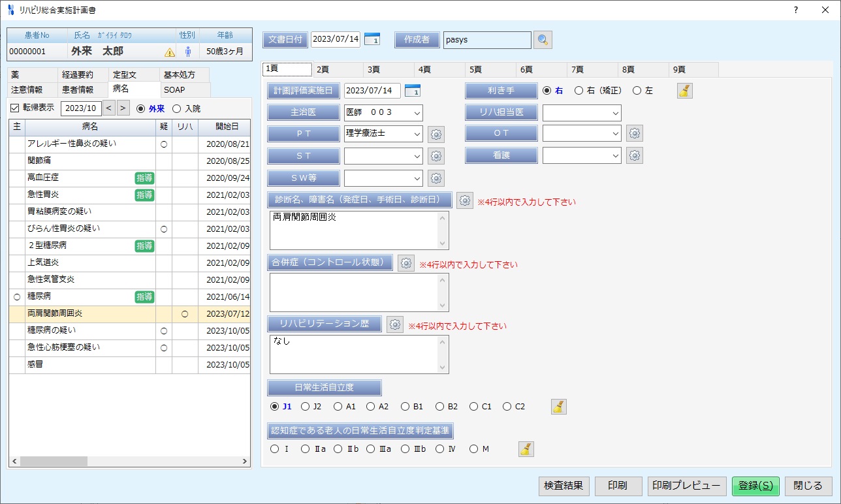The width and height of the screenshot is (841, 504).
Task: Click the warning triangle next to patient name
Action: pyautogui.click(x=168, y=51)
